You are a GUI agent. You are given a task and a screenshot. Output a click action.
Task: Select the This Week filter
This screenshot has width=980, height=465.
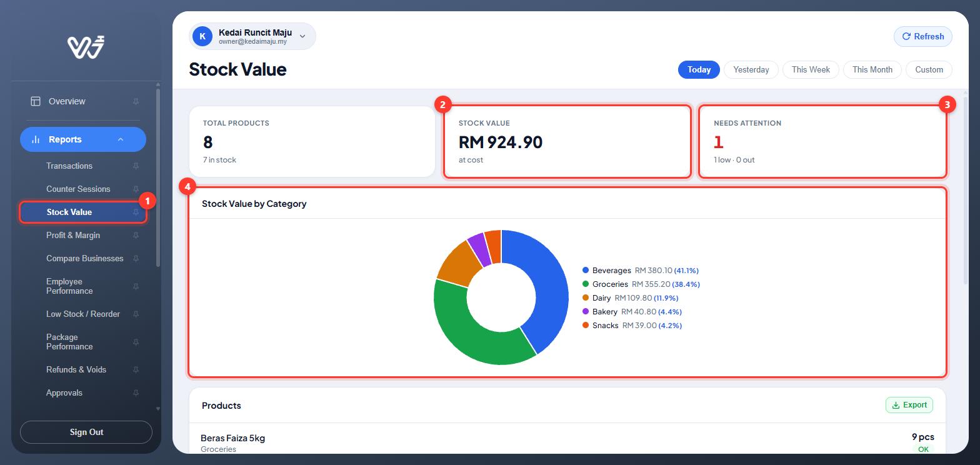[811, 69]
